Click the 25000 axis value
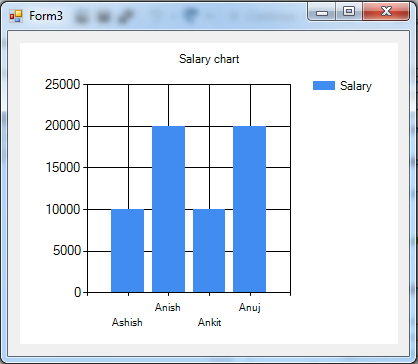Viewport: 418px width, 364px height. (63, 85)
